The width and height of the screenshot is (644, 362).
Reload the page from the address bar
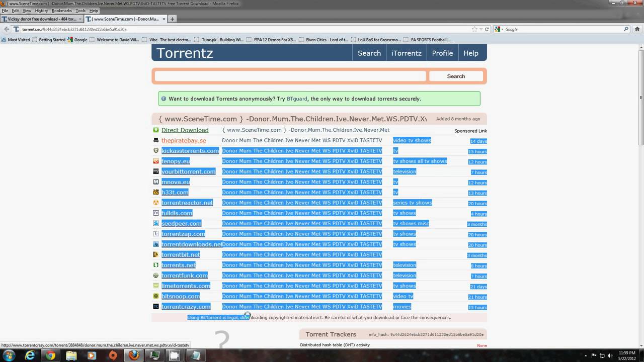point(487,29)
